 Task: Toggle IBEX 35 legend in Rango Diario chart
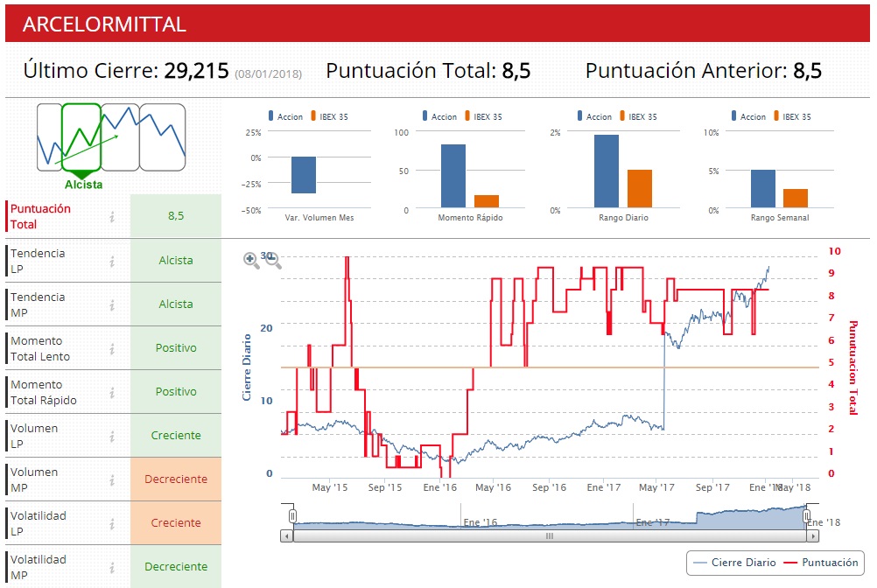(x=638, y=116)
